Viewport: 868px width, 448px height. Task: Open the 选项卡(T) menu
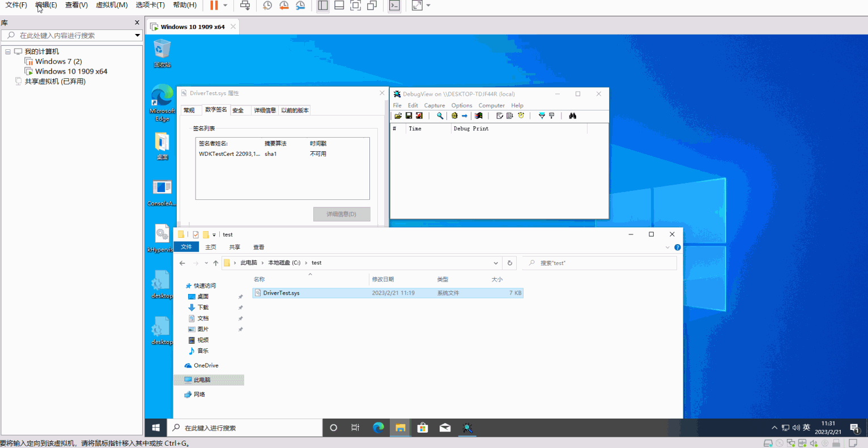pos(150,5)
